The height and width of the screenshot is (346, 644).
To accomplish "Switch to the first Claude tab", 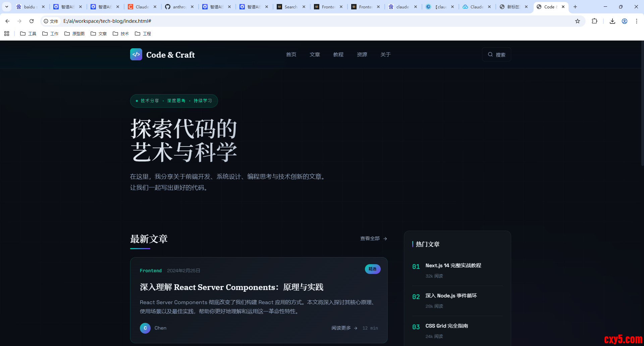I will click(x=142, y=7).
